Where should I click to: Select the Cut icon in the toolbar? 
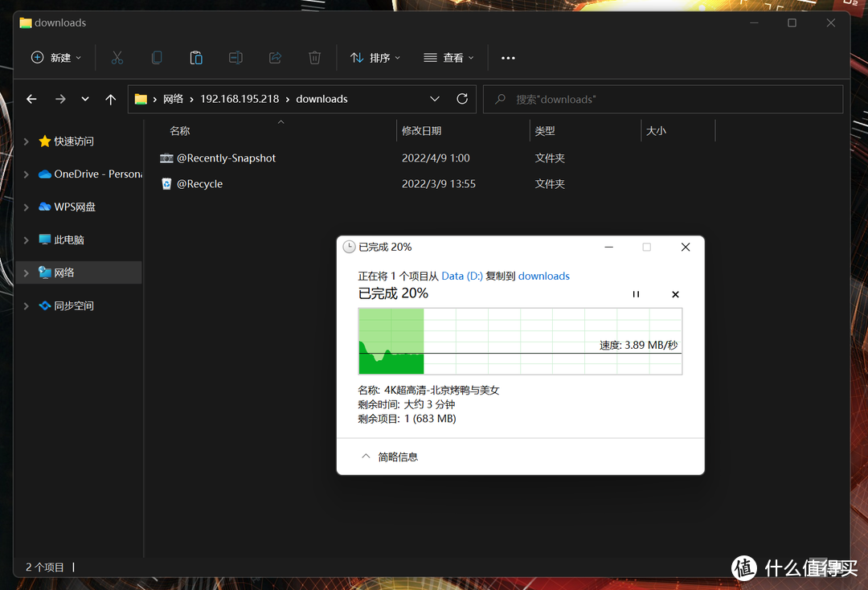tap(117, 57)
